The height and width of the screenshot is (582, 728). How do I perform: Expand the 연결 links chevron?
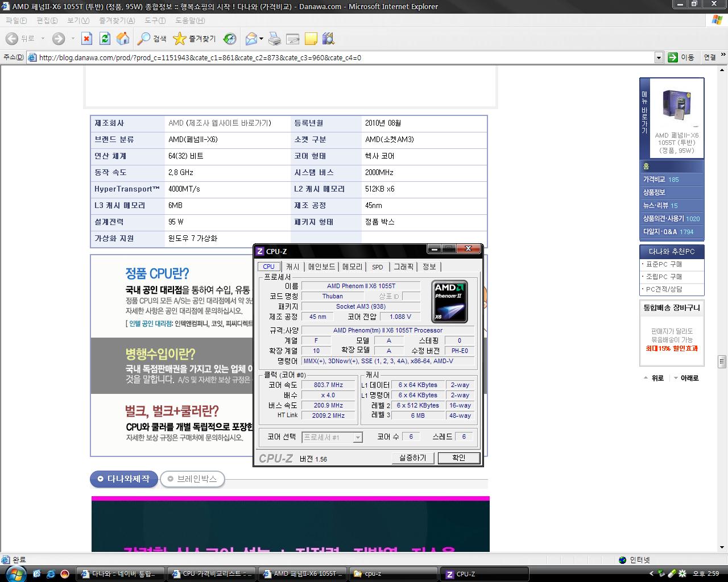723,56
